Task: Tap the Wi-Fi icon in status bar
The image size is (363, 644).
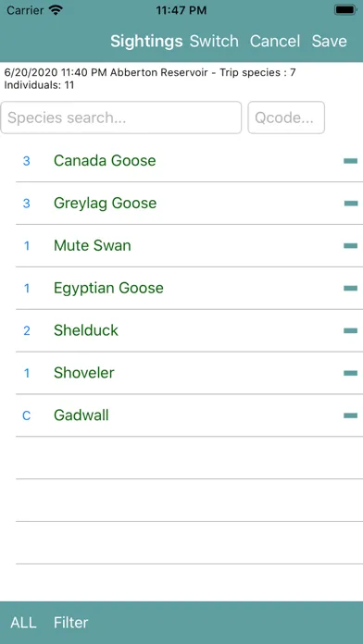Action: 55,10
